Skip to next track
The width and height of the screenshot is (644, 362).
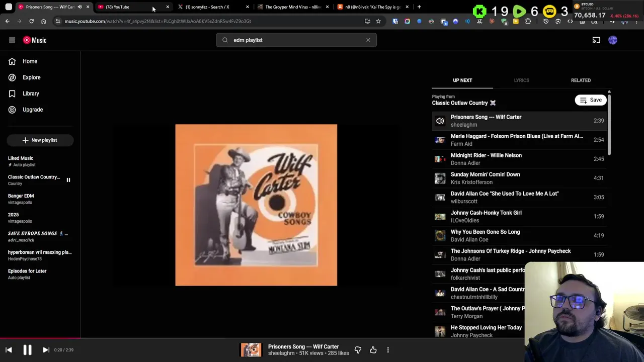point(46,350)
